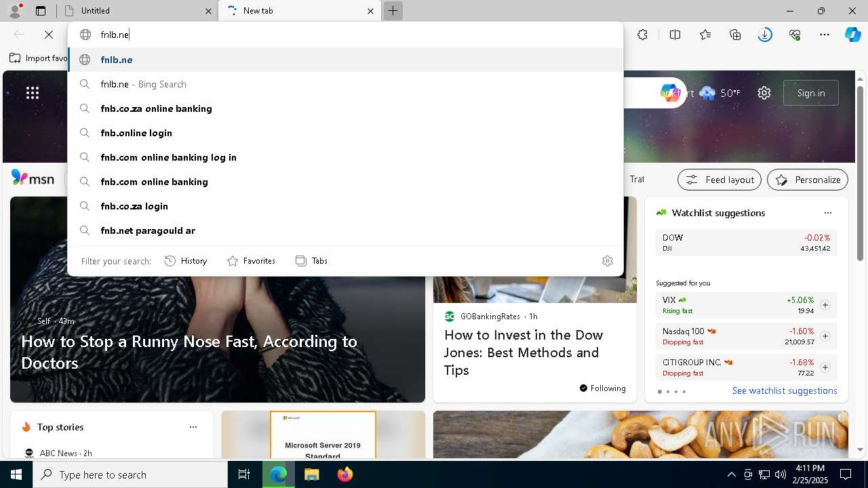The image size is (868, 488).
Task: Open the Settings and more ellipsis menu
Action: 825,35
